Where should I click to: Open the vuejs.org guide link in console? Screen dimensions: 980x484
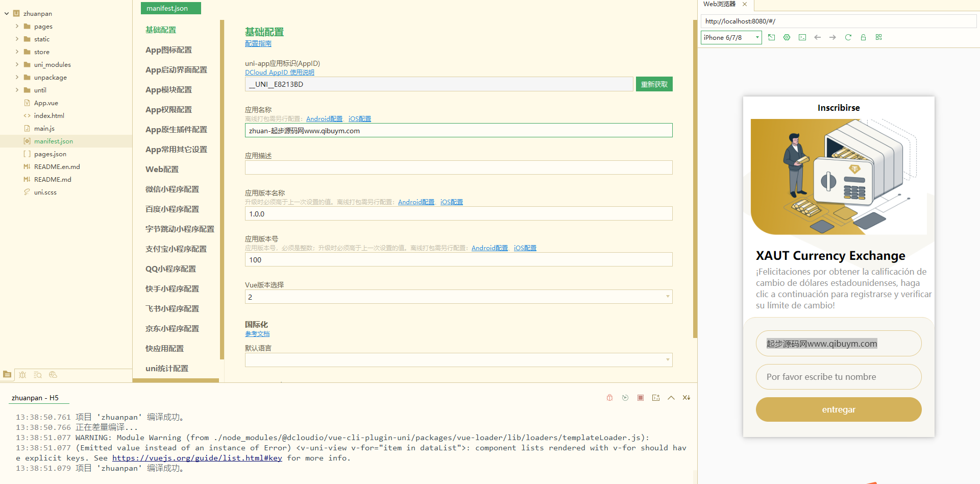tap(197, 458)
